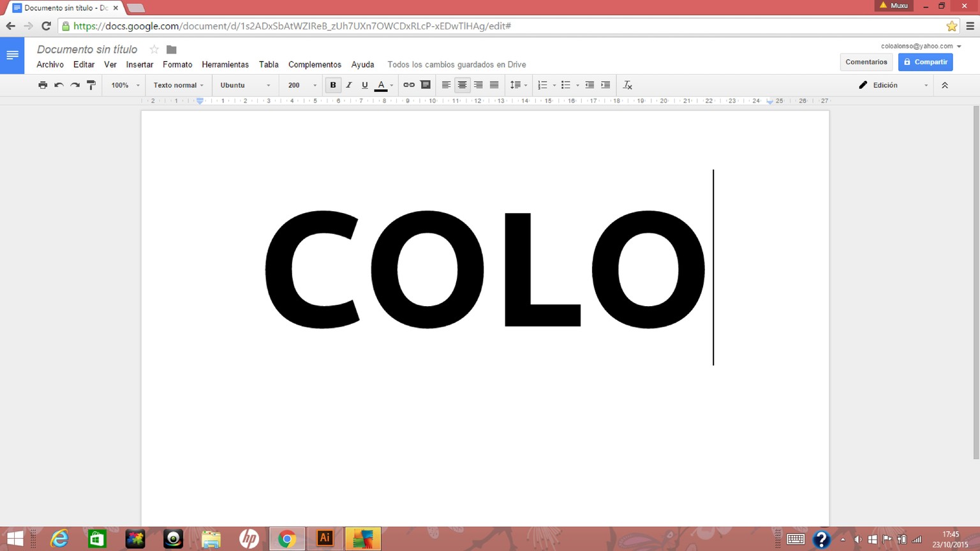Screen dimensions: 980x551
Task: Open the Windows Start button
Action: pyautogui.click(x=15, y=539)
